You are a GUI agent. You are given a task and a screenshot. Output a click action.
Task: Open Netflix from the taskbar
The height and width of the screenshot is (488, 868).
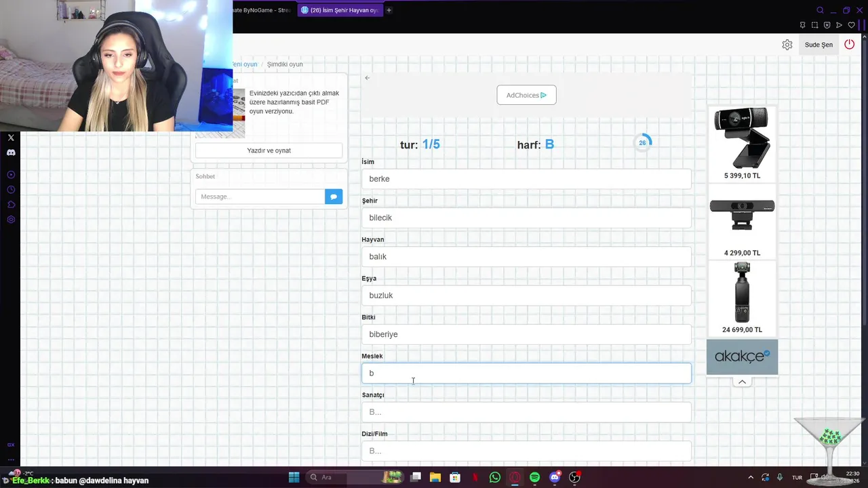475,477
